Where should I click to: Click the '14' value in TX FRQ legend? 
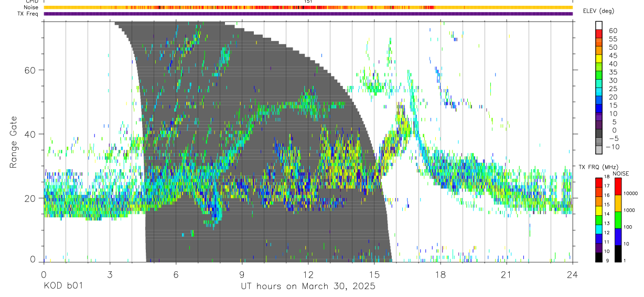pos(607,214)
